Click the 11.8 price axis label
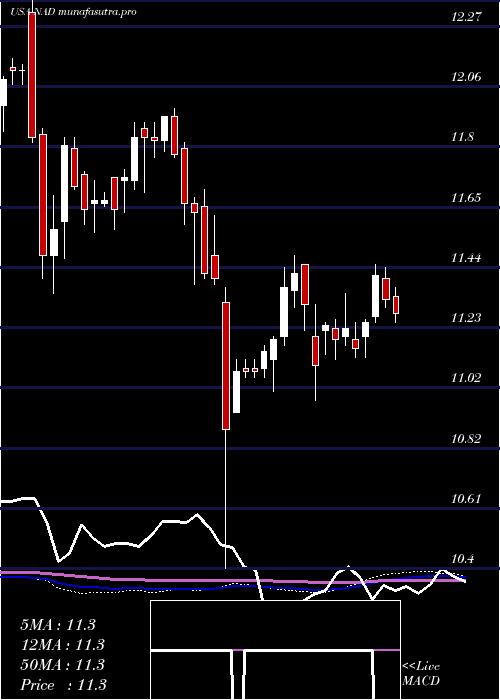 (462, 137)
